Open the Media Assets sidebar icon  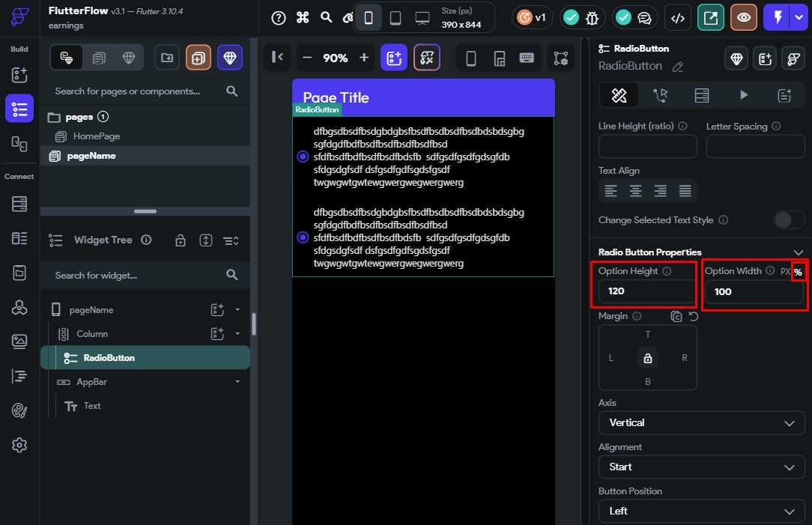click(19, 342)
